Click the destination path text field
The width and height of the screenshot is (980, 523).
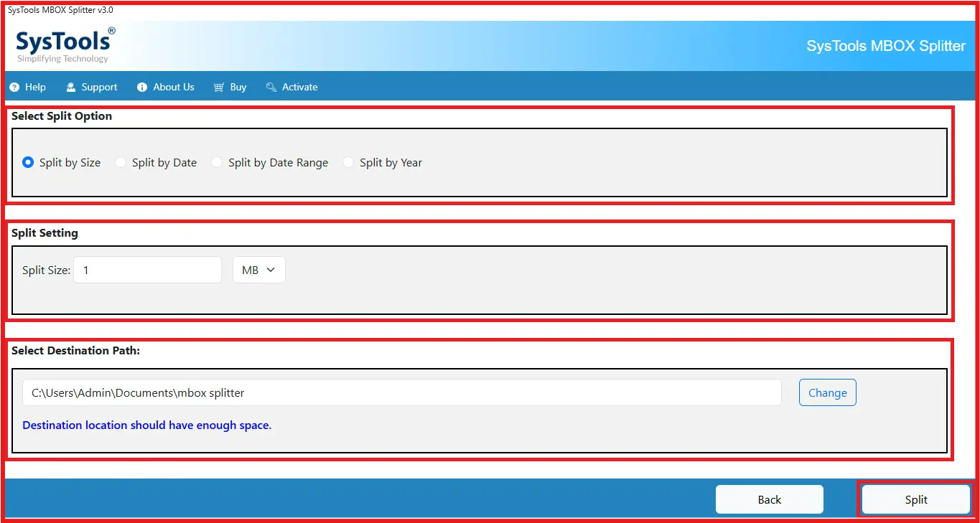tap(402, 392)
